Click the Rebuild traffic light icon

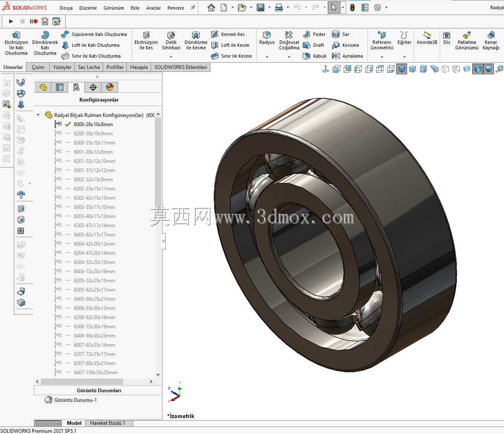coord(352,8)
